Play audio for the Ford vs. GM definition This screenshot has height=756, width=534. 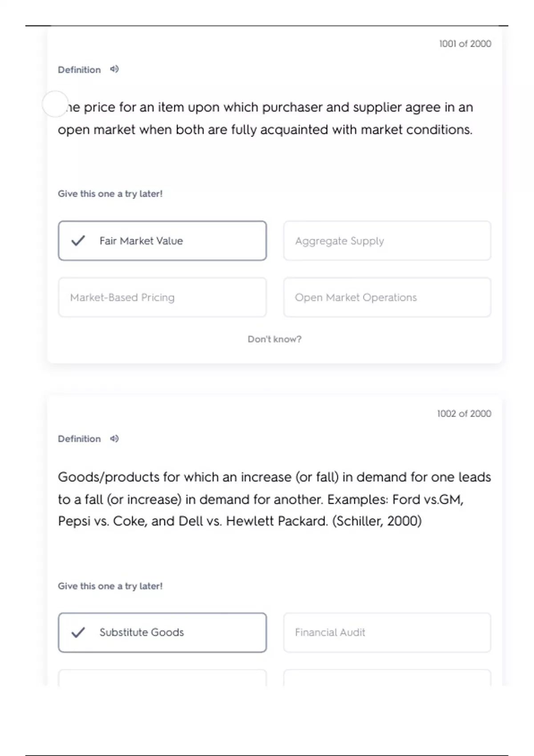click(114, 439)
